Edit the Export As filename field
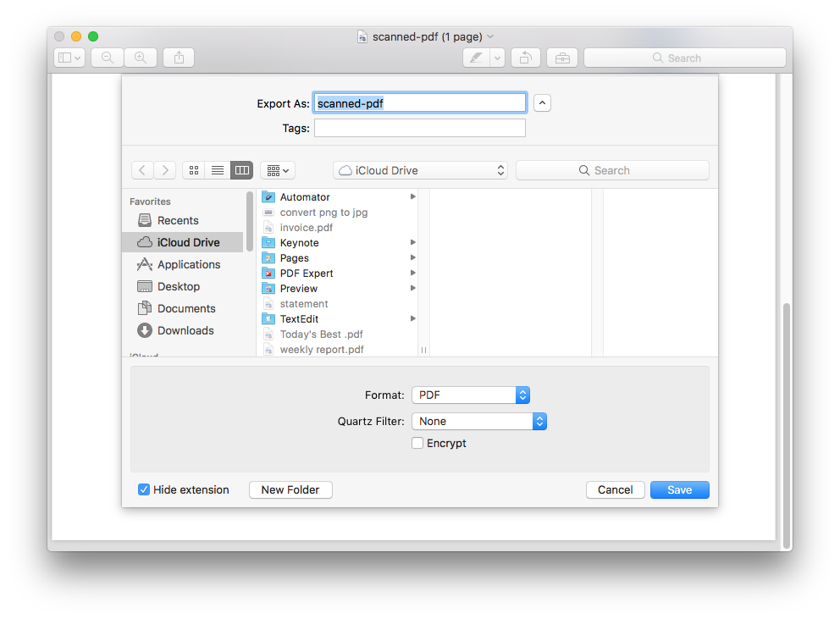Viewport: 840px width, 619px height. tap(420, 103)
